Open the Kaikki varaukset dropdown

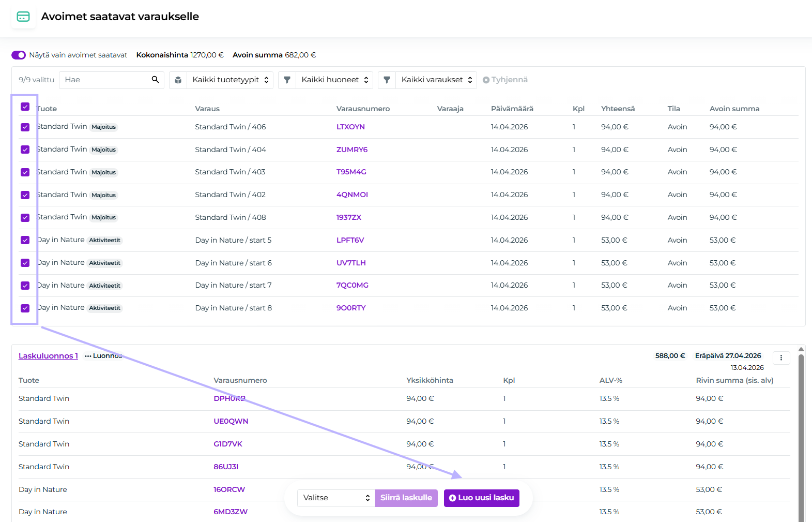click(436, 80)
